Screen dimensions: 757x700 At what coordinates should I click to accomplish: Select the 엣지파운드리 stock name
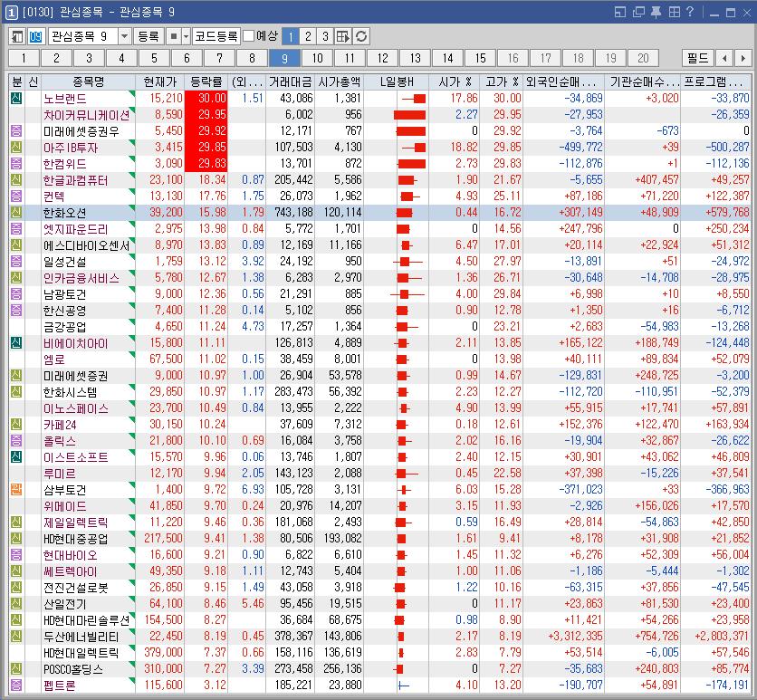coord(75,229)
